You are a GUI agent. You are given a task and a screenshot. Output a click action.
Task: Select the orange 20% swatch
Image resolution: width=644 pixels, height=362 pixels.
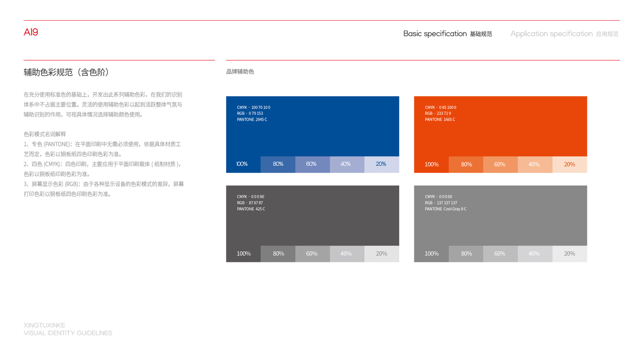(x=570, y=165)
